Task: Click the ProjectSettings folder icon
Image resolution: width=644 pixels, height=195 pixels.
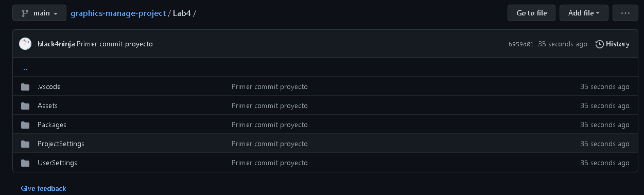Action: coord(25,144)
